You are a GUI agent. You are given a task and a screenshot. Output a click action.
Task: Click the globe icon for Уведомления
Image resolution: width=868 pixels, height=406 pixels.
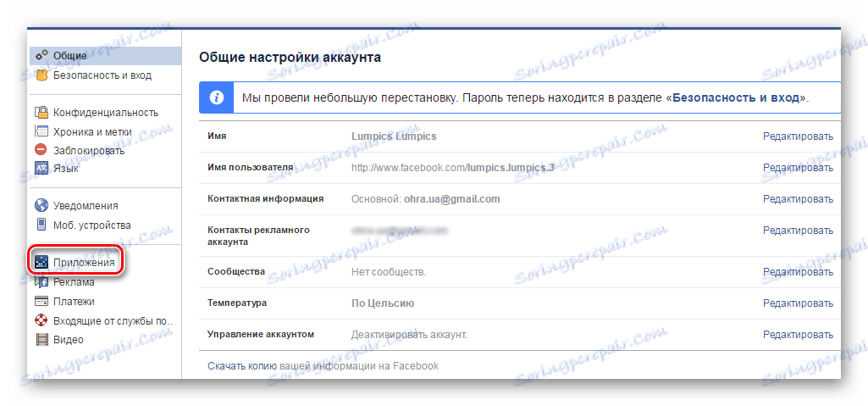click(x=41, y=205)
